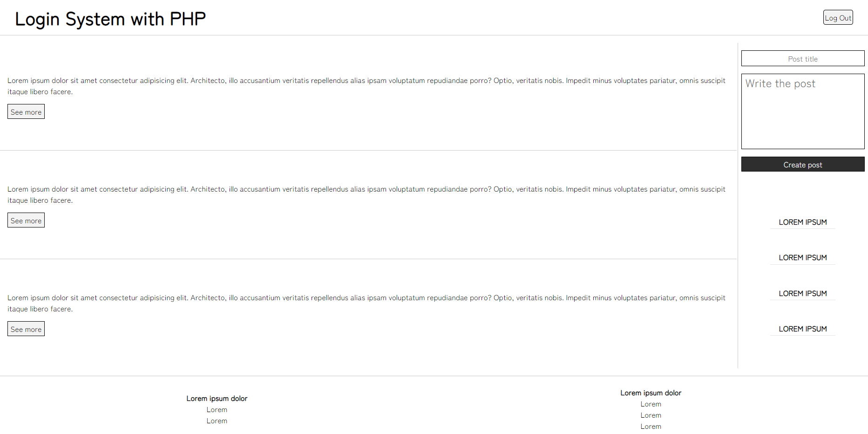Click right footer heading Lorem ipsum dolor
This screenshot has width=868, height=434.
coord(651,393)
